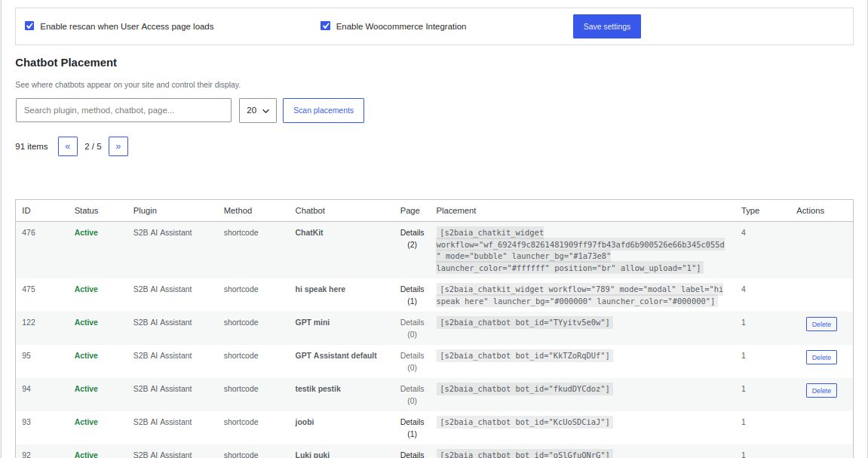Click the Type column header
Screen dimensions: 868x458
tap(750, 211)
